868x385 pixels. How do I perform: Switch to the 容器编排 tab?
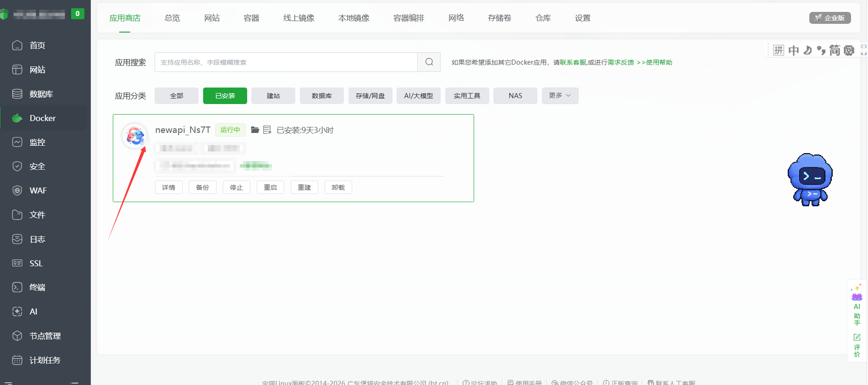point(409,18)
